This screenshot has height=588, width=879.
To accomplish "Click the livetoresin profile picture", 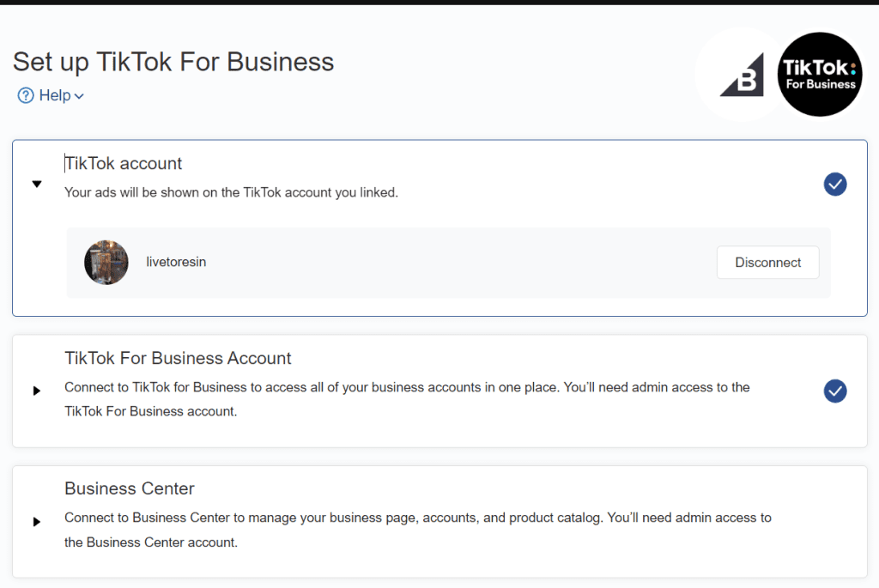I will point(106,263).
